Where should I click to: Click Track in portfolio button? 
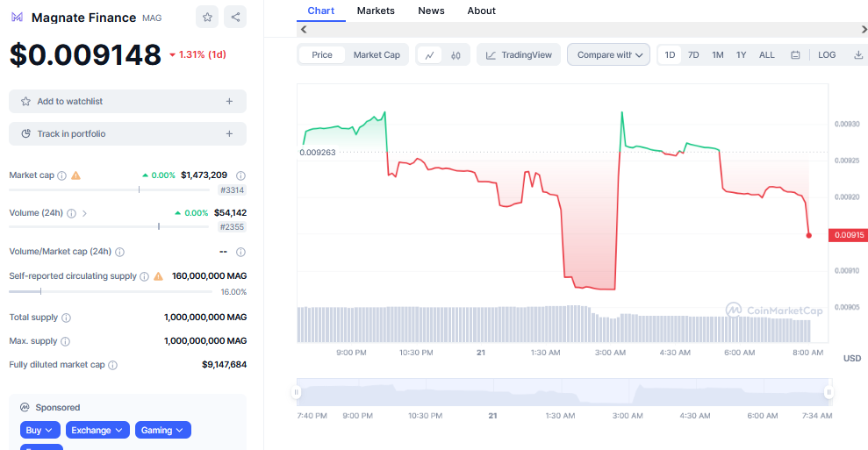point(127,133)
